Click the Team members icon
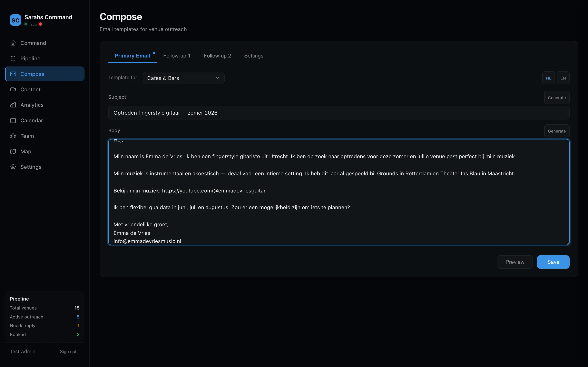The height and width of the screenshot is (367, 588). [x=13, y=136]
